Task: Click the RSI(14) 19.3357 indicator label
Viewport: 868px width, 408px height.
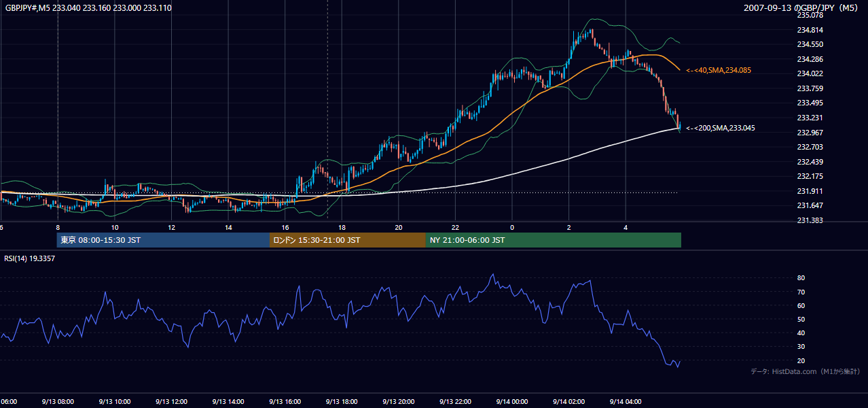Action: tap(30, 258)
